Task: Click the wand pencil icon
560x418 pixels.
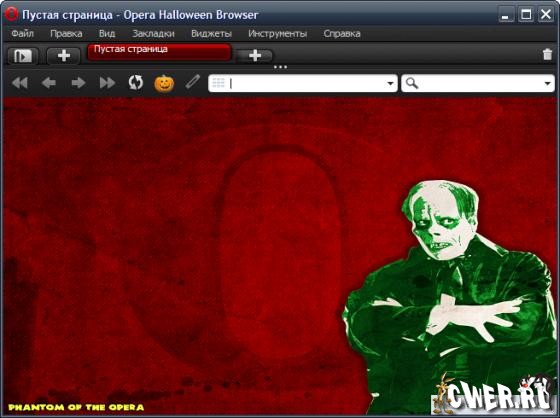Action: (x=193, y=82)
